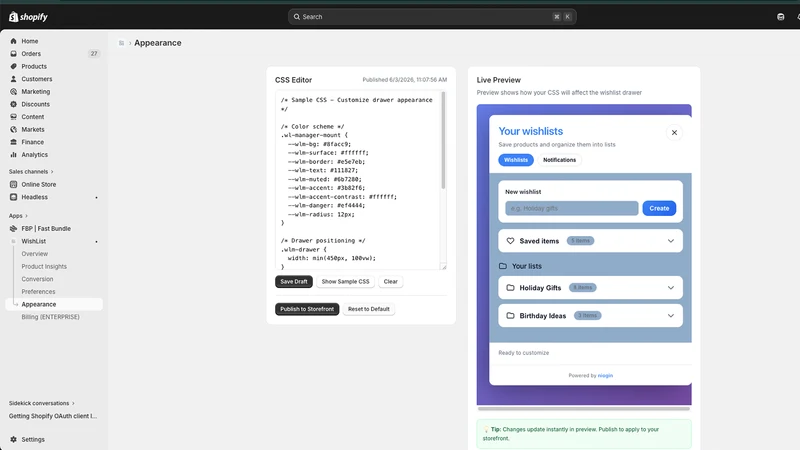Open the Preferences page
This screenshot has height=450, width=800.
(38, 292)
